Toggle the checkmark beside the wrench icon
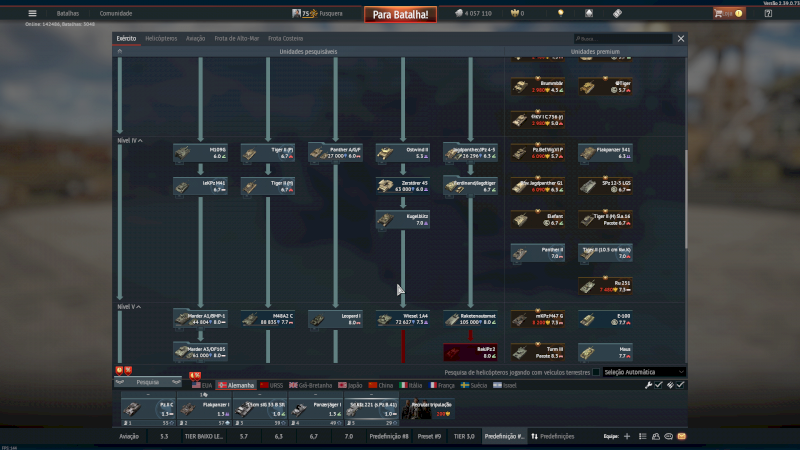This screenshot has height=450, width=800. pos(659,384)
